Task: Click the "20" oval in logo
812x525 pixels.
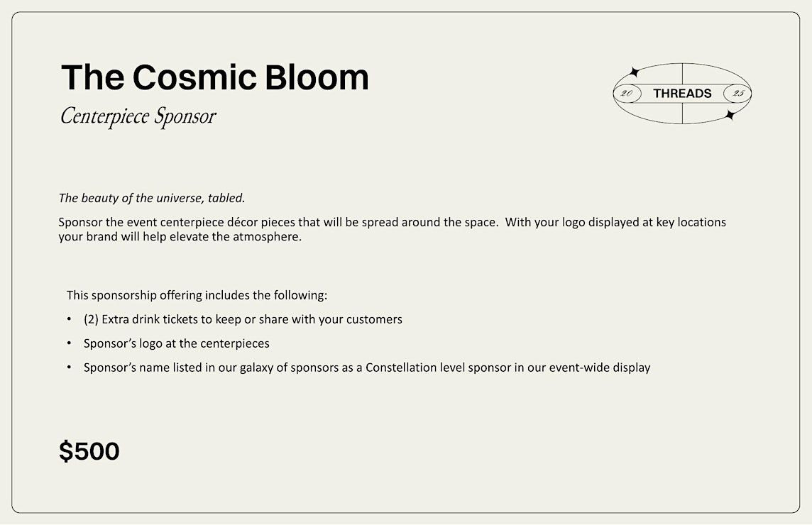Action: [627, 94]
